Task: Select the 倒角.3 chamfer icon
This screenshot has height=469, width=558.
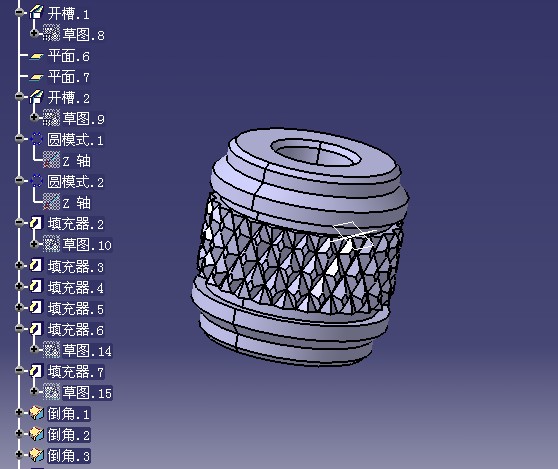Action: point(36,455)
